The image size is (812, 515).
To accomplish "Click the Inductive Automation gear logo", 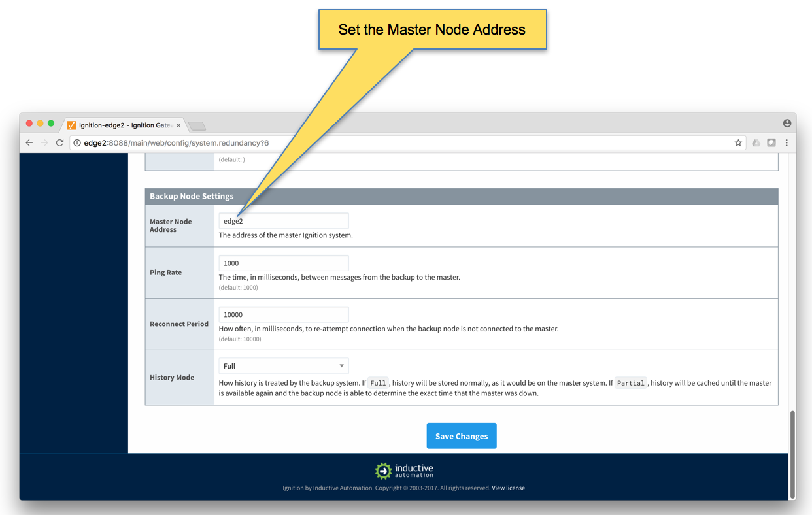I will [383, 471].
